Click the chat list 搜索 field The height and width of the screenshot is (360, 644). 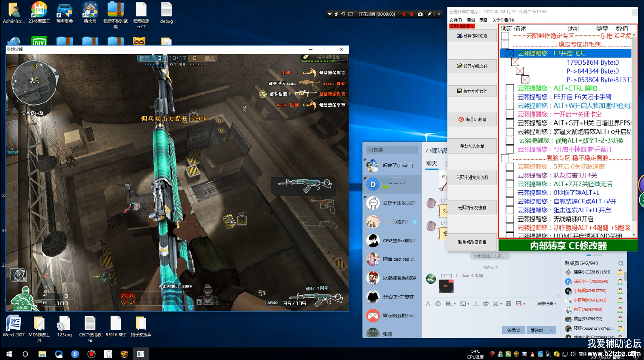pyautogui.click(x=392, y=149)
